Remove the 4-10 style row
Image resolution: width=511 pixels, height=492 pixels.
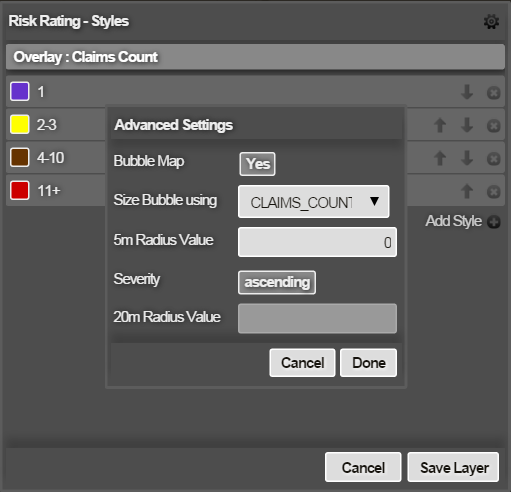click(493, 159)
